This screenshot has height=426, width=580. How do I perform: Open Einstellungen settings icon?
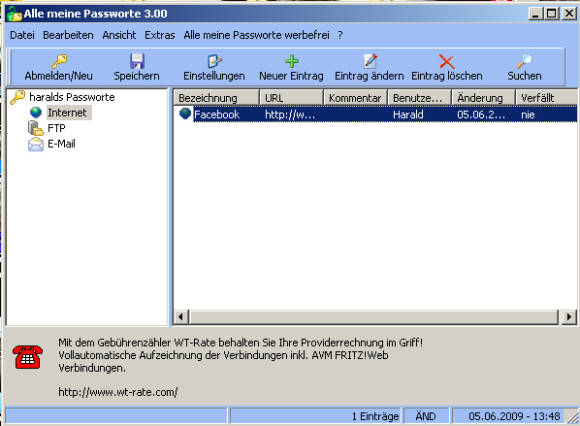pos(214,61)
